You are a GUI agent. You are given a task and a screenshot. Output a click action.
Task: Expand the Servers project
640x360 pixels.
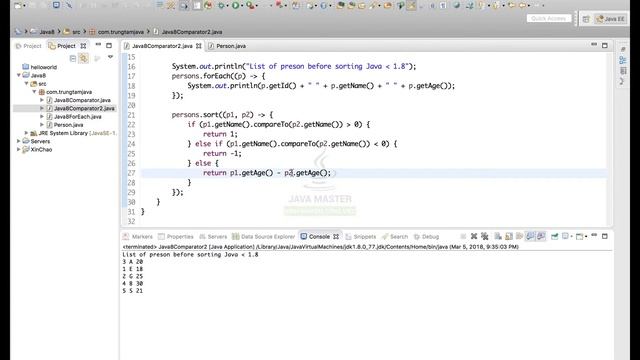[18, 141]
